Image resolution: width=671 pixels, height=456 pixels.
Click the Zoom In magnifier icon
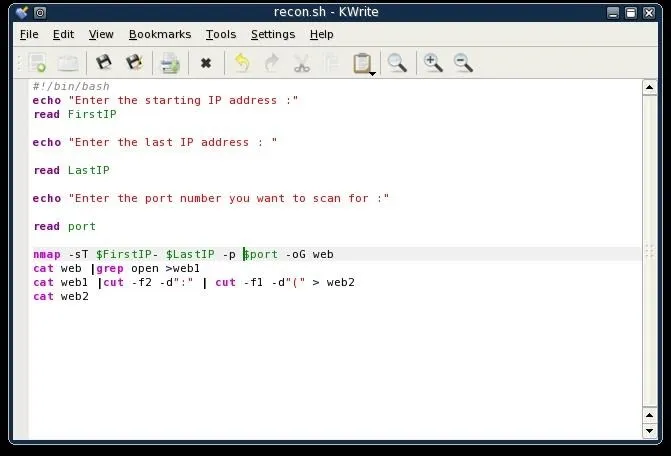(433, 63)
